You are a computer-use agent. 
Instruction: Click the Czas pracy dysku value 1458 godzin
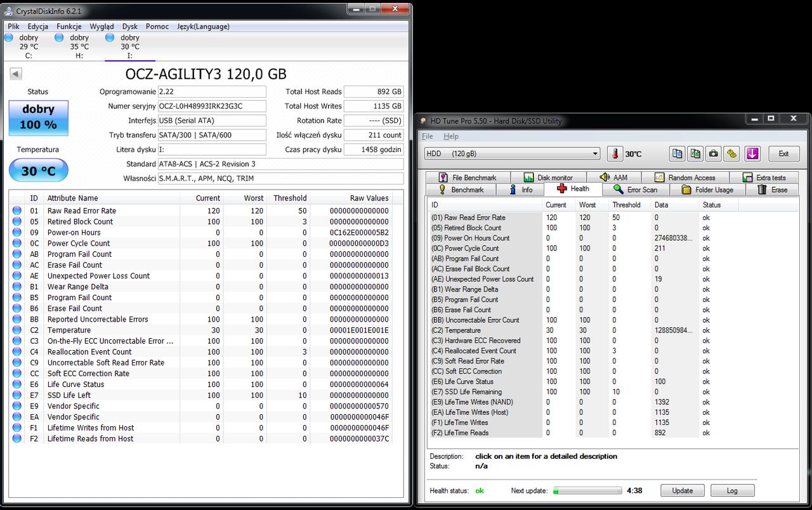pos(374,149)
